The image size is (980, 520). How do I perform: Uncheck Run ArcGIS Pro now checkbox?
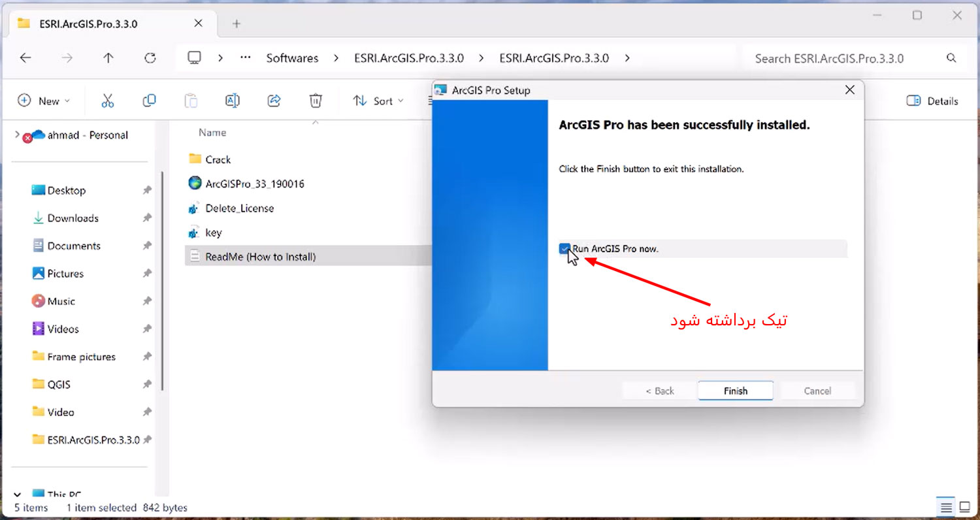[x=564, y=248]
